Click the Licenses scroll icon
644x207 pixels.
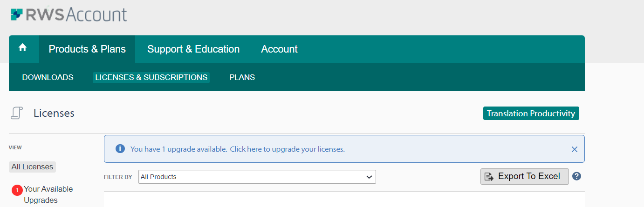coord(17,113)
